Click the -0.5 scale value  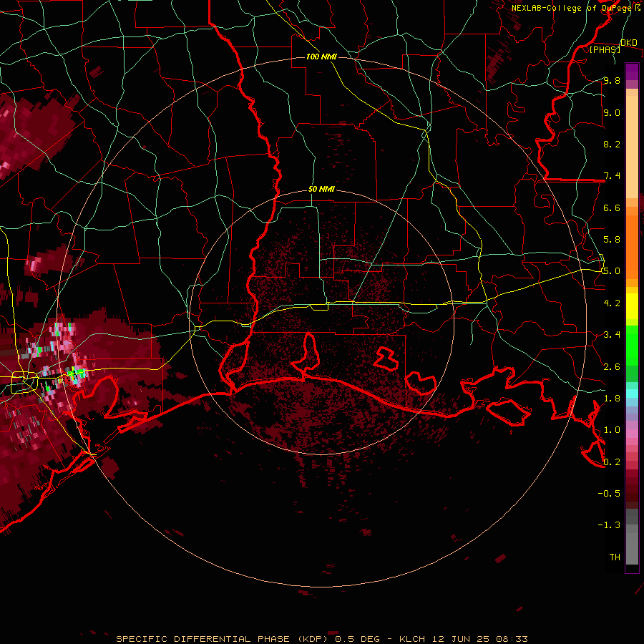[609, 493]
